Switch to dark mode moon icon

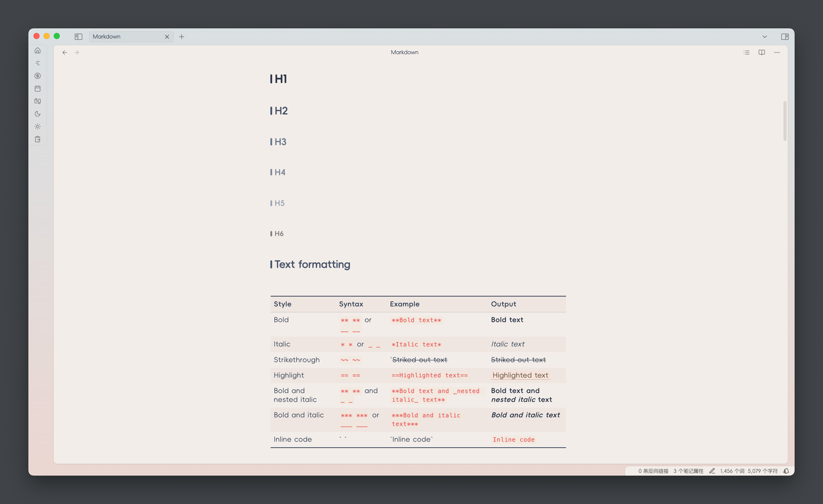pos(38,114)
